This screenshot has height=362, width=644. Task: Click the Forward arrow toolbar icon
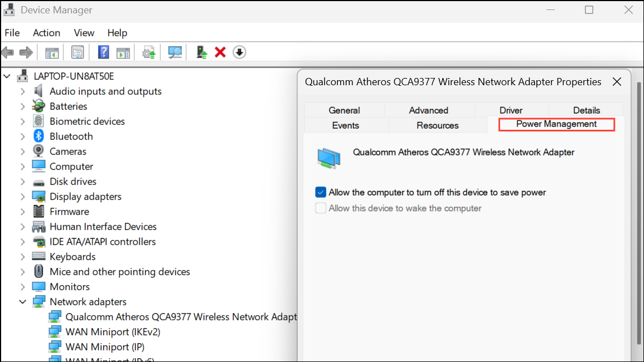point(26,52)
